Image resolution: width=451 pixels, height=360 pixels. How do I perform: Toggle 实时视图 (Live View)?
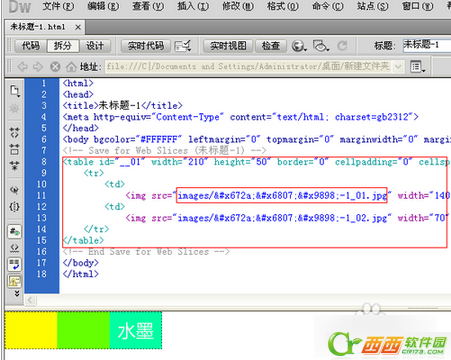tap(228, 46)
